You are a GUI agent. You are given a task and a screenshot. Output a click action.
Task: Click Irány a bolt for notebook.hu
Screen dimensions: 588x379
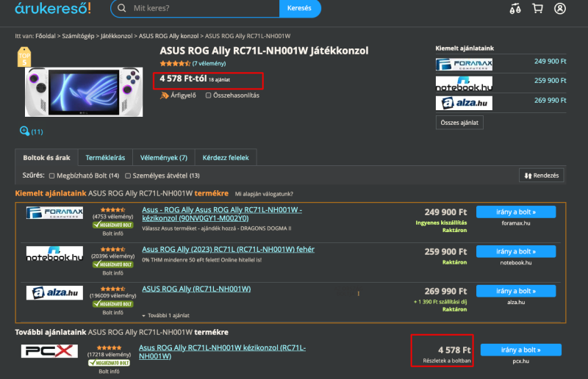coord(516,251)
